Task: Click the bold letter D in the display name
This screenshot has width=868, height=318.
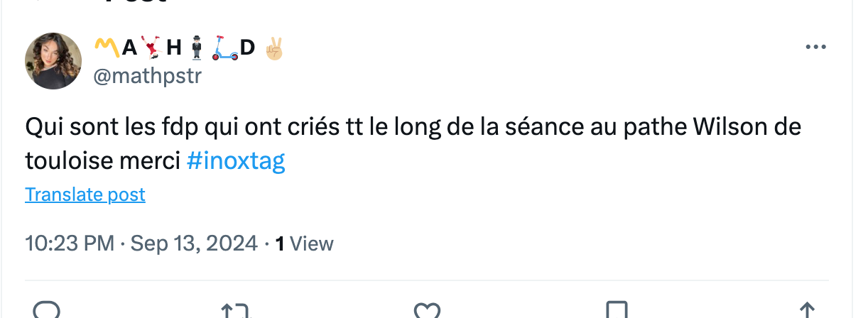Action: [x=248, y=48]
